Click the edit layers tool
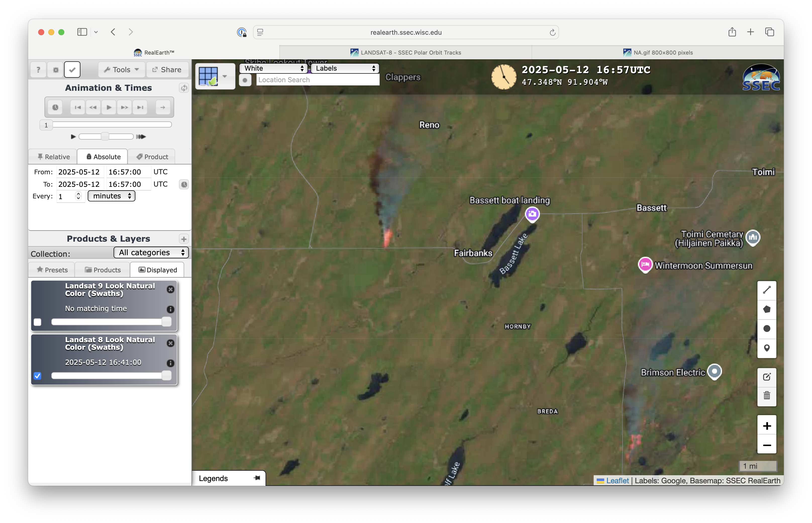 click(767, 377)
